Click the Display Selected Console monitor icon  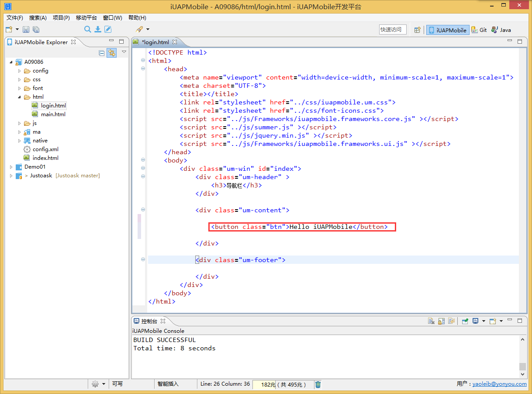point(475,321)
